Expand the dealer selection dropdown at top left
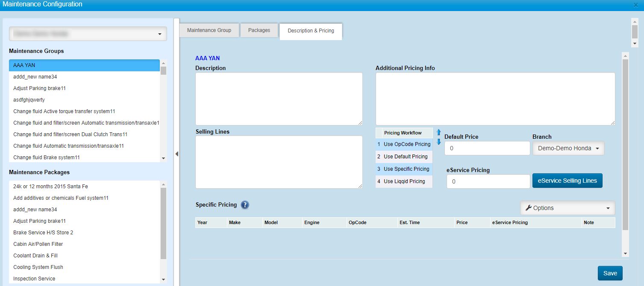 tap(88, 34)
